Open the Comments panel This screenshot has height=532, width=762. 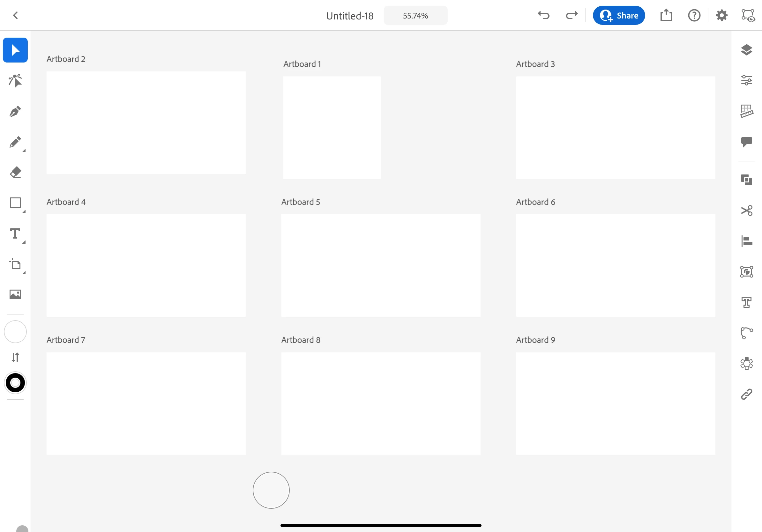point(746,142)
